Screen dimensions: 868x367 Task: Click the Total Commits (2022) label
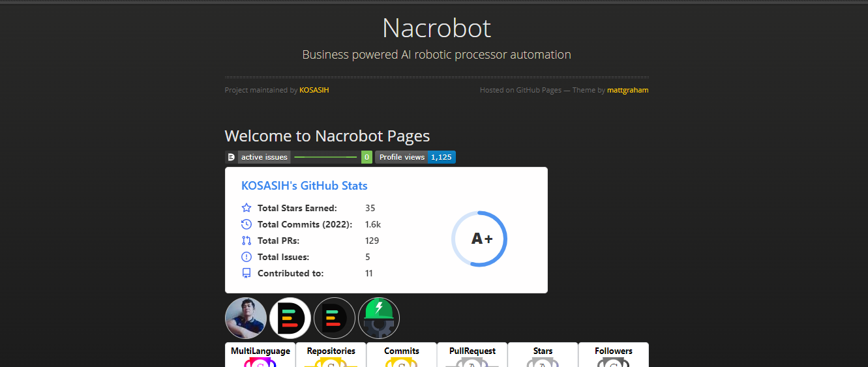tap(305, 224)
